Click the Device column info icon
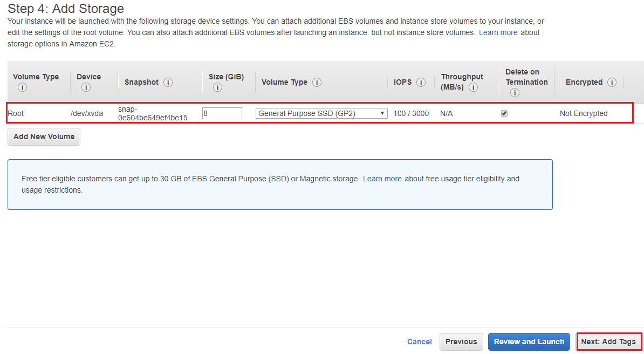 pyautogui.click(x=86, y=87)
